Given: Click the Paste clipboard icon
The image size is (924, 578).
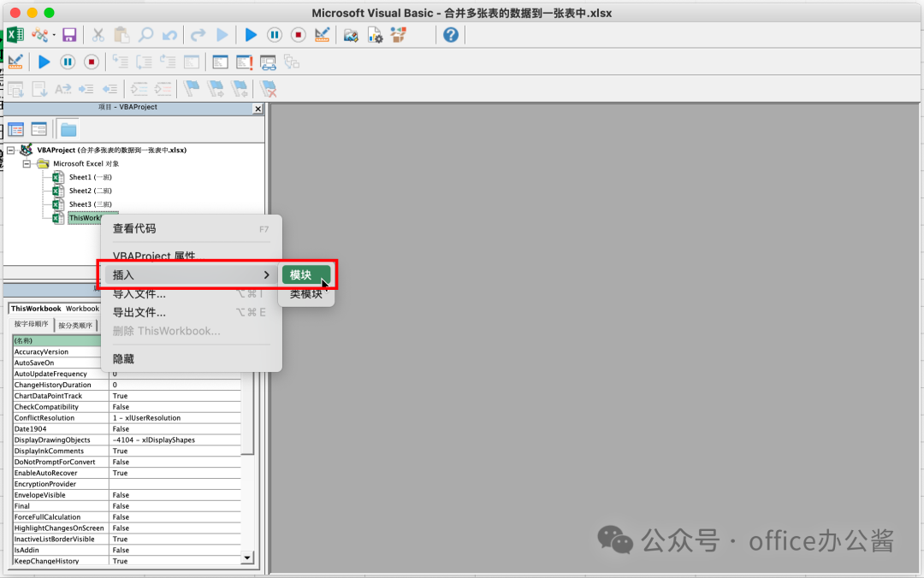Looking at the screenshot, I should click(121, 35).
